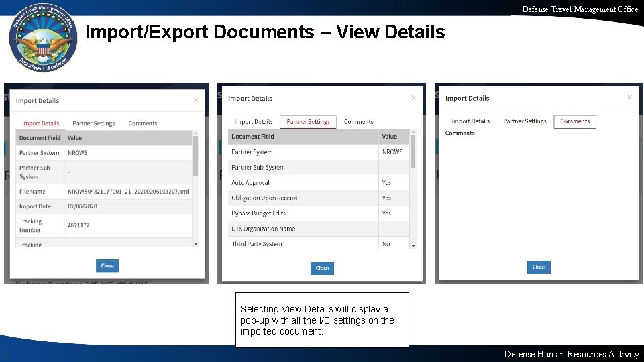The height and width of the screenshot is (362, 644).
Task: Click scrollbar thumb in middle dialog table
Action: pyautogui.click(x=413, y=151)
